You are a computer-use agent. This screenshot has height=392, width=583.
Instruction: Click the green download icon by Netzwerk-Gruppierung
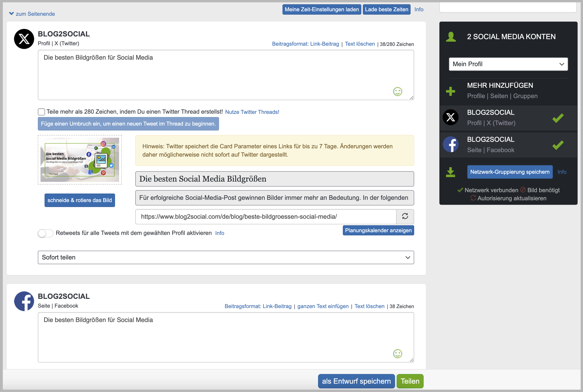click(x=450, y=172)
